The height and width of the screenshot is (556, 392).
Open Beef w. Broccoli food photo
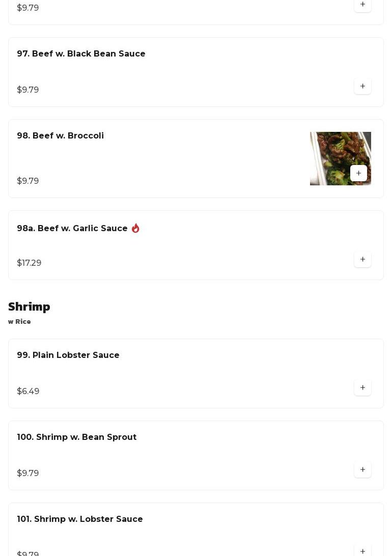[331, 153]
